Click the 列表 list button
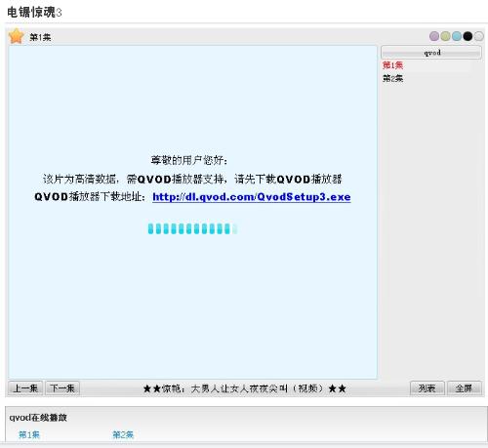 coord(427,388)
